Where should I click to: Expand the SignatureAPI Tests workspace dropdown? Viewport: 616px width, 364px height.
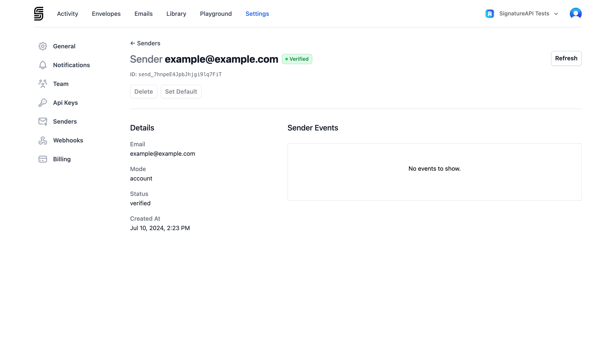(556, 14)
